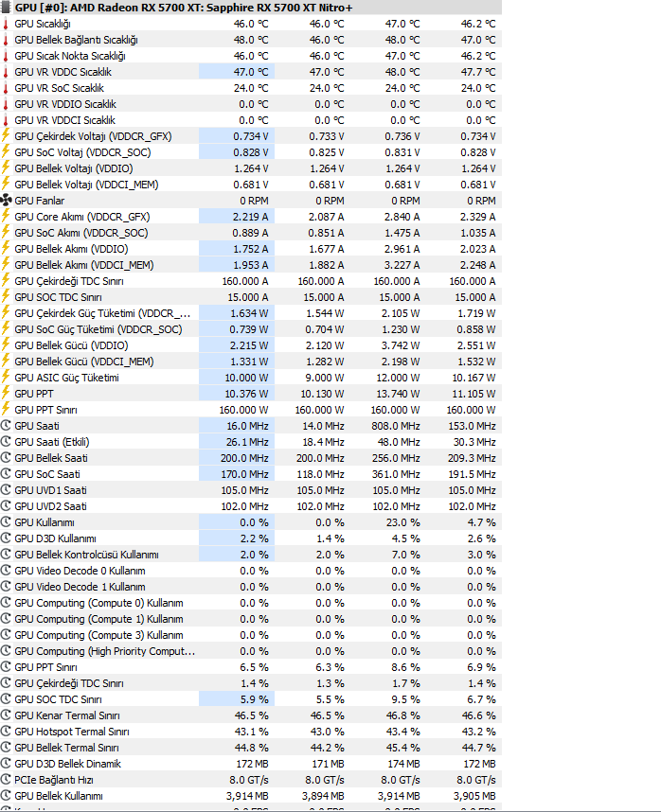Click the 808.0 MHz maximum GPU Saati value

click(396, 426)
